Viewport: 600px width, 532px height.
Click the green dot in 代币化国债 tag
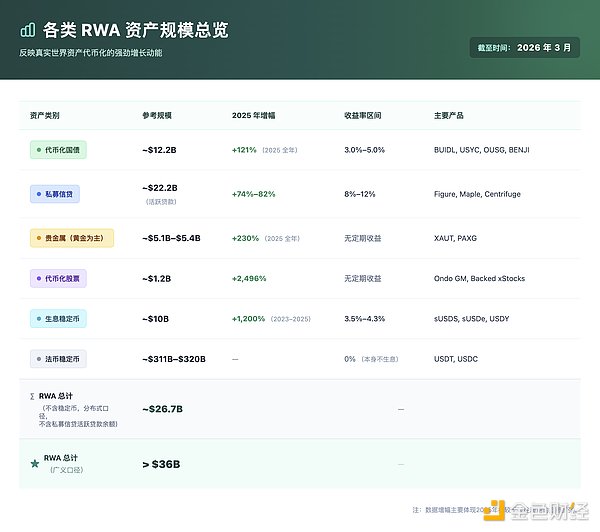38,150
